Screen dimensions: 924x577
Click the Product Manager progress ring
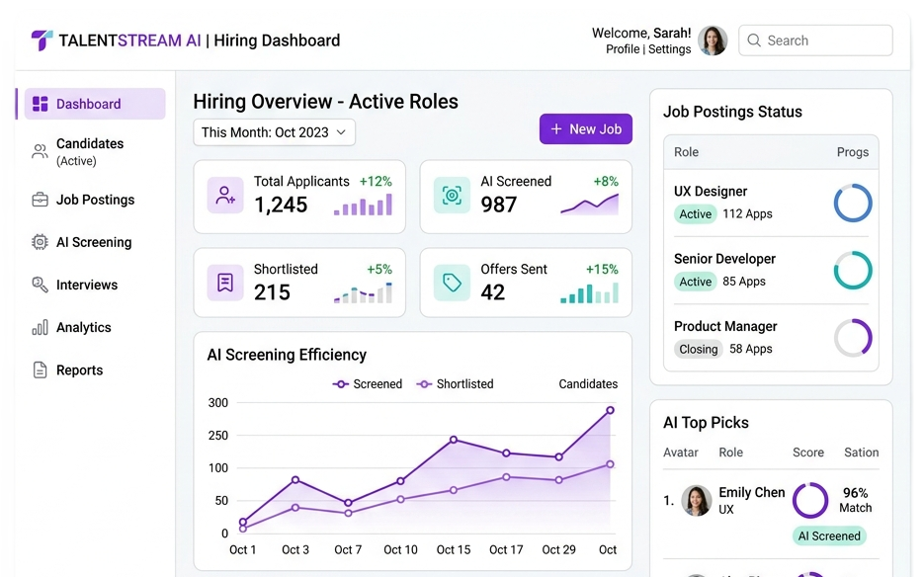853,338
